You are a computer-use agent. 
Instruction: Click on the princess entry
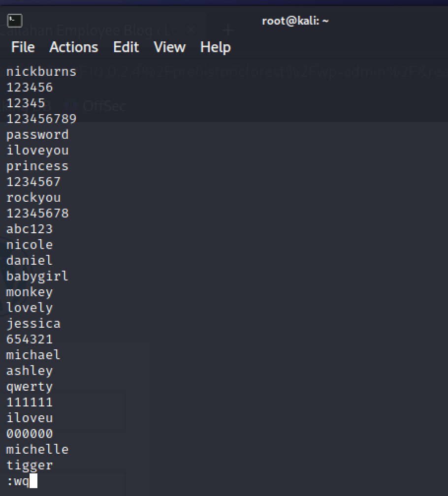click(x=37, y=166)
